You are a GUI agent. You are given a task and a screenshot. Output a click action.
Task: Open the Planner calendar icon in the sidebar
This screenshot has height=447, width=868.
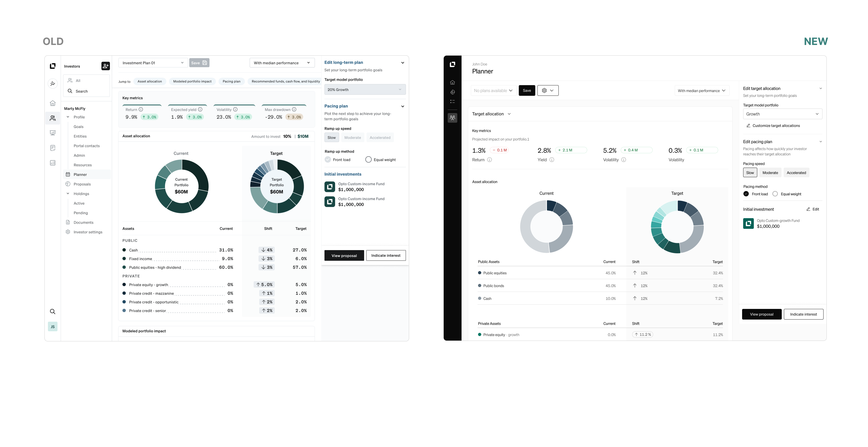pos(68,175)
